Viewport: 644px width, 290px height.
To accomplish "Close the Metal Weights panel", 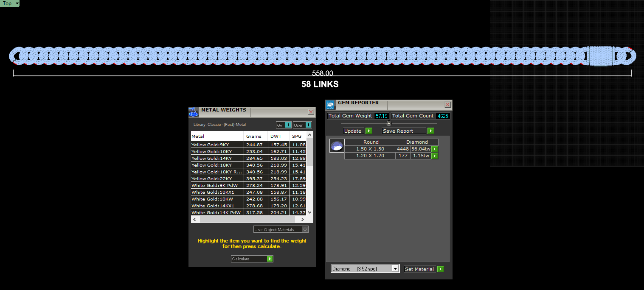I will 311,112.
